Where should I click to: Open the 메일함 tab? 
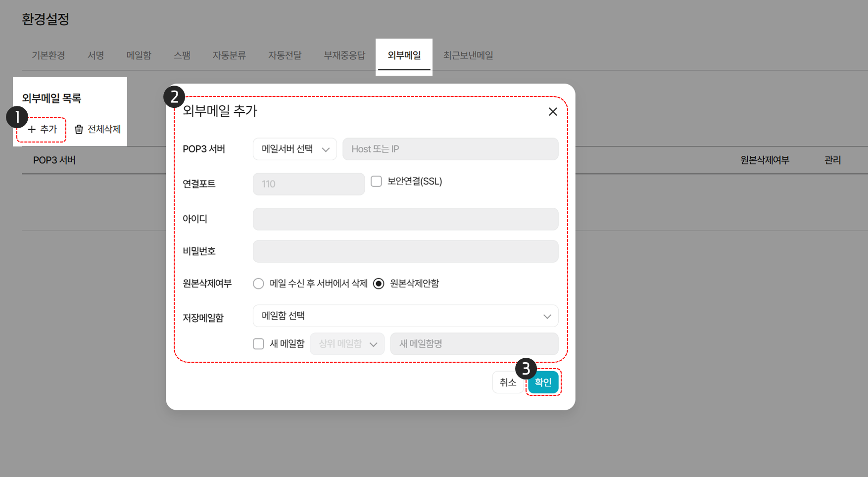coord(139,55)
